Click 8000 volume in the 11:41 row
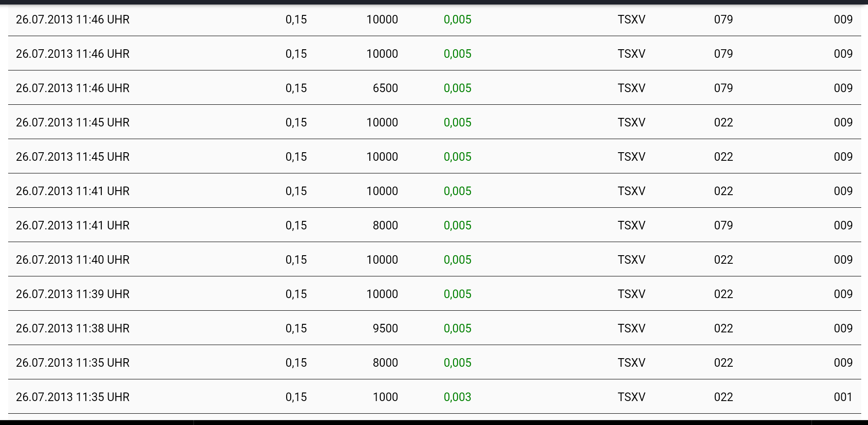Image resolution: width=868 pixels, height=425 pixels. tap(385, 225)
